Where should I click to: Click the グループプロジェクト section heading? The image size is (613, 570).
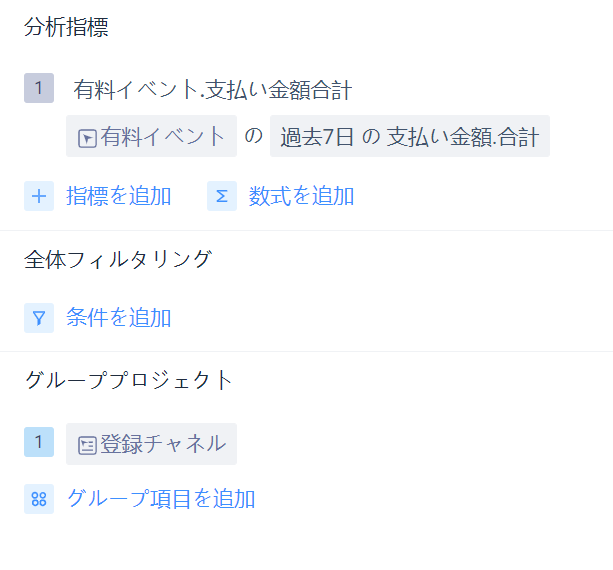[129, 380]
